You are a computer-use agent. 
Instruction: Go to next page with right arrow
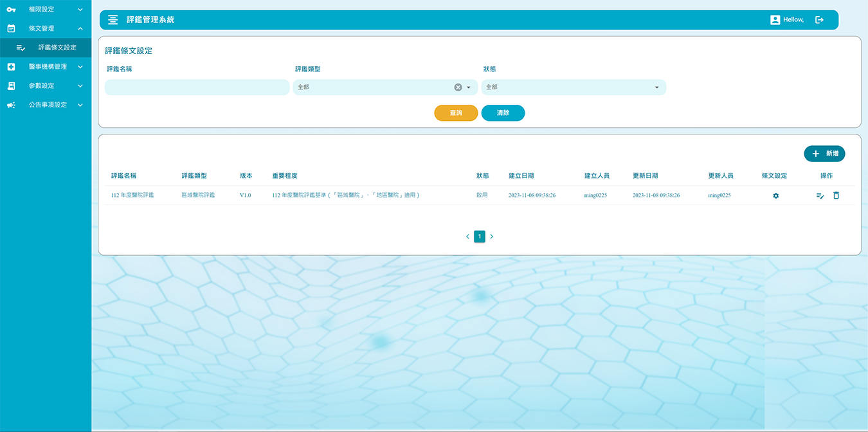coord(492,237)
